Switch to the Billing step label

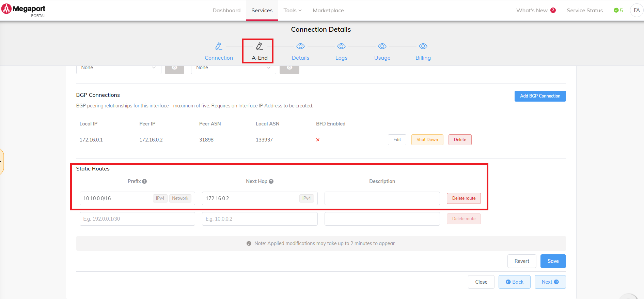(x=423, y=58)
